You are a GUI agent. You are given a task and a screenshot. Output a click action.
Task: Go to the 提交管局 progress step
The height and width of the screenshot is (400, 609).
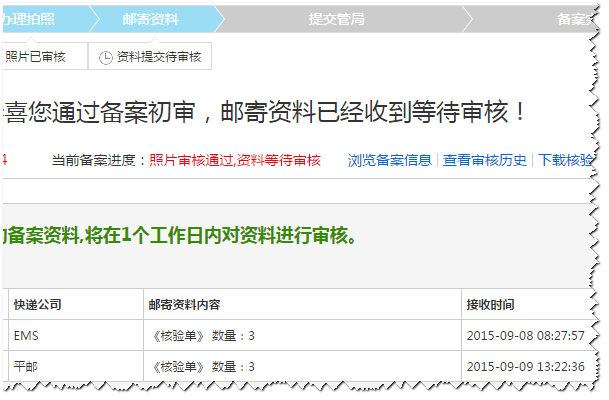pos(336,19)
